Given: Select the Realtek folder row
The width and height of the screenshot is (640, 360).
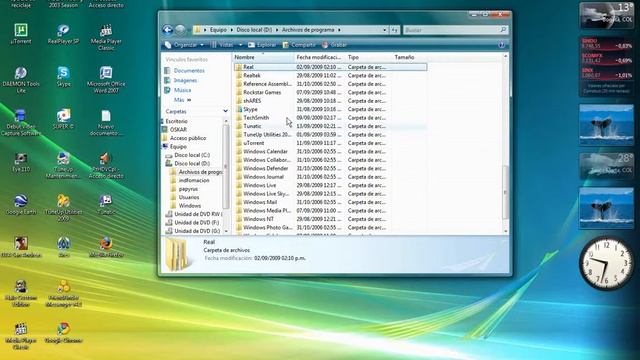Looking at the screenshot, I should coord(331,76).
